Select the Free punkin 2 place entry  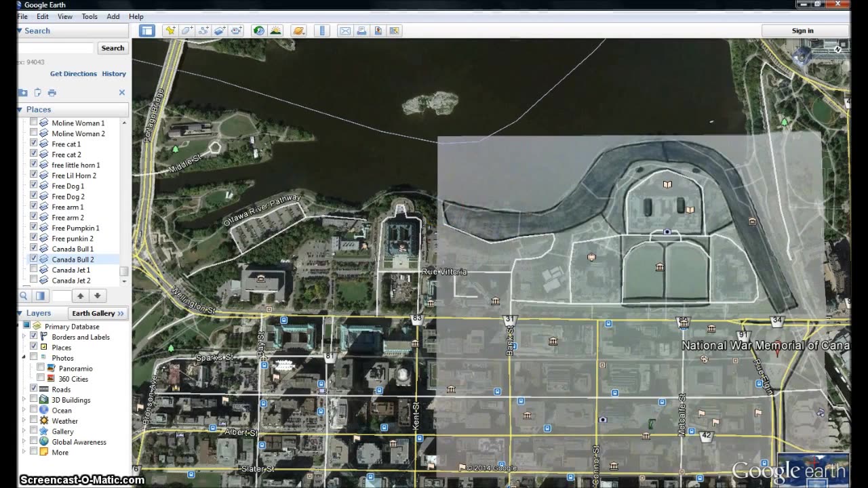coord(73,239)
